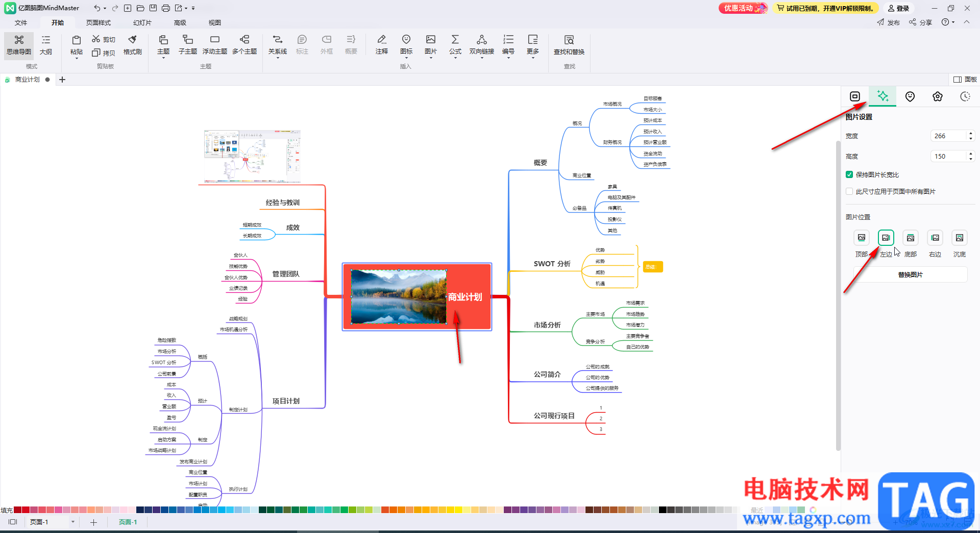Insert a 子主题 subtopic
Image resolution: width=980 pixels, height=533 pixels.
pyautogui.click(x=187, y=45)
